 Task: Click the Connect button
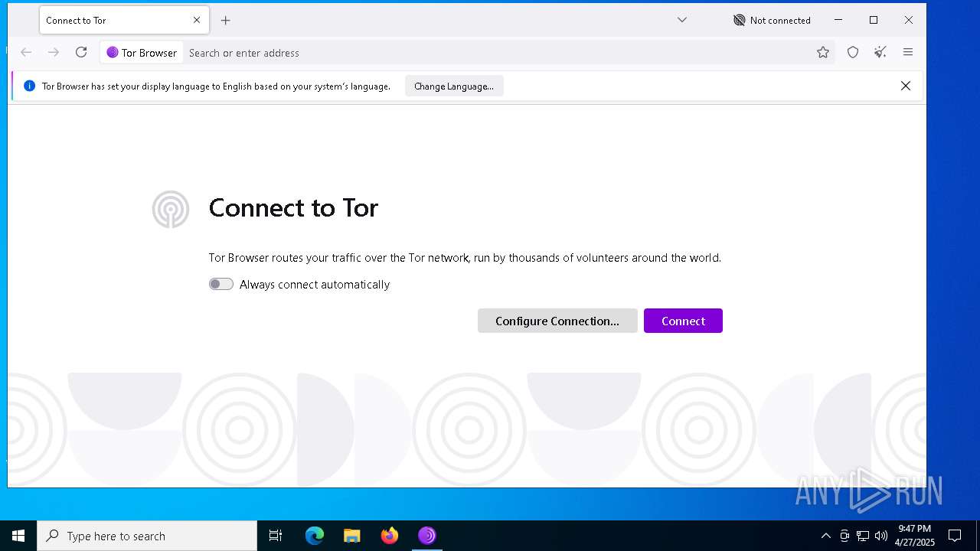(683, 321)
